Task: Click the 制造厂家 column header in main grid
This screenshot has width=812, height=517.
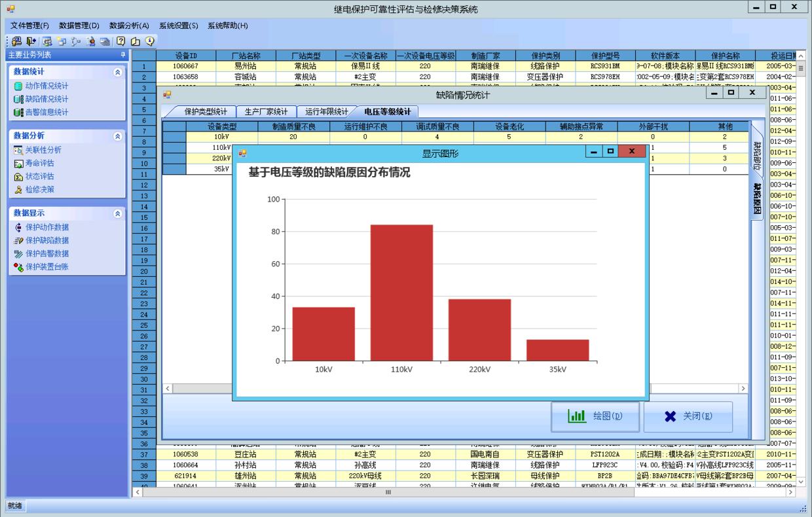Action: click(x=485, y=56)
